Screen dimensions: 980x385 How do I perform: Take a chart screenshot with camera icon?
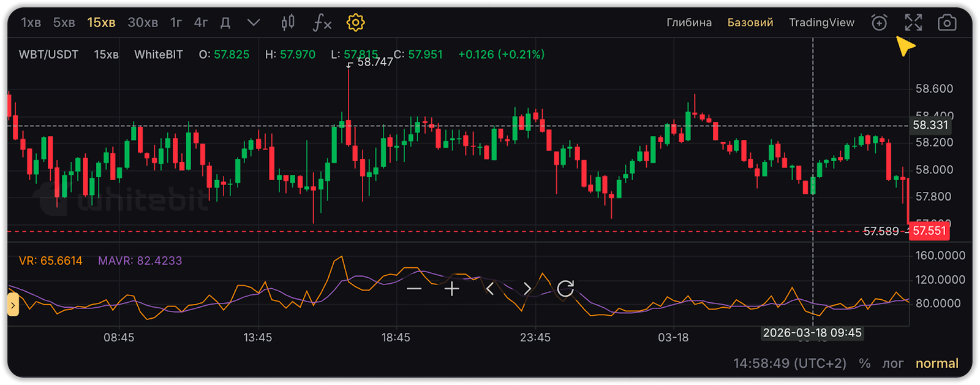947,23
